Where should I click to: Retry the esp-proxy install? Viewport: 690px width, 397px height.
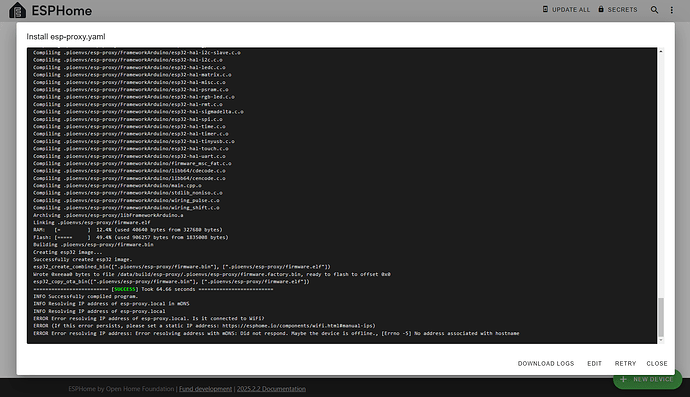[625, 364]
